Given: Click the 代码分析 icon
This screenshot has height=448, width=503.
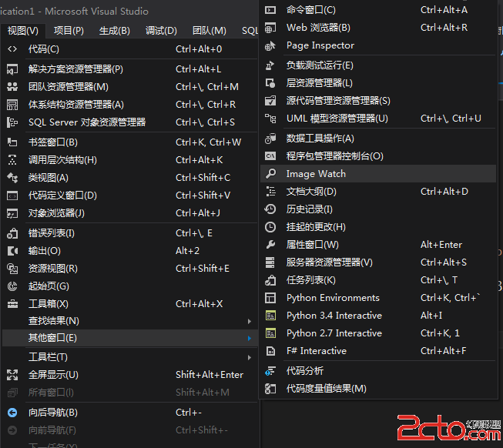Looking at the screenshot, I should pos(270,371).
